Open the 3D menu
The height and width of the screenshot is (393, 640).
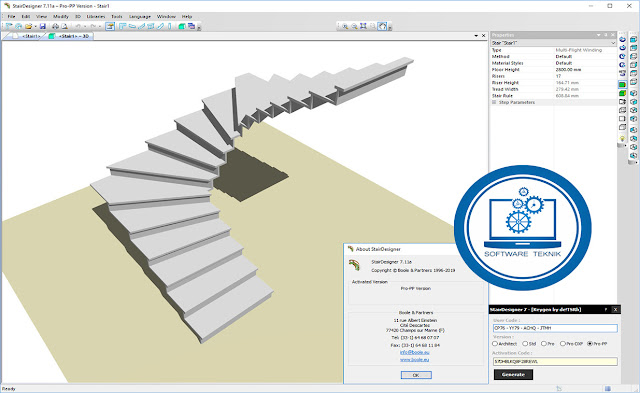[x=78, y=17]
